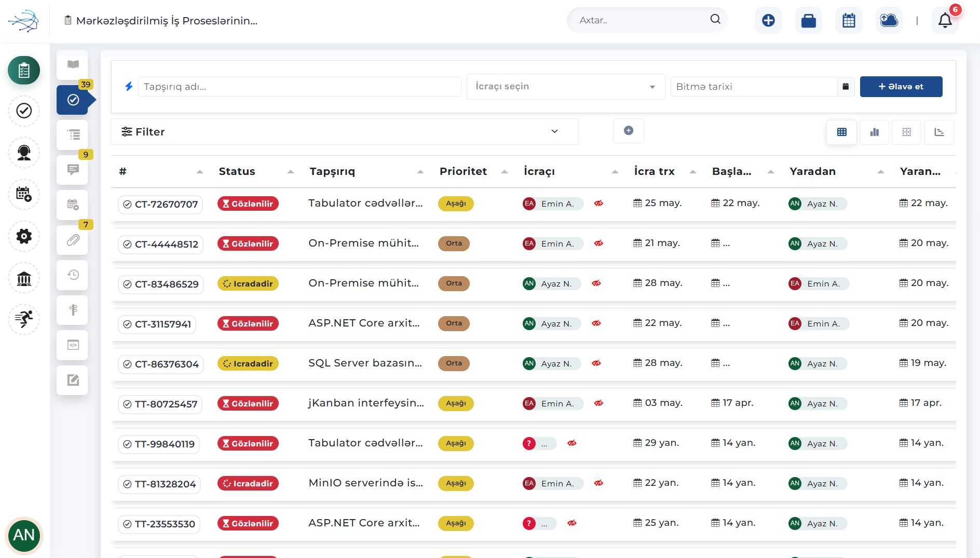Image resolution: width=980 pixels, height=558 pixels.
Task: Click the Əlavə et button
Action: click(x=901, y=87)
